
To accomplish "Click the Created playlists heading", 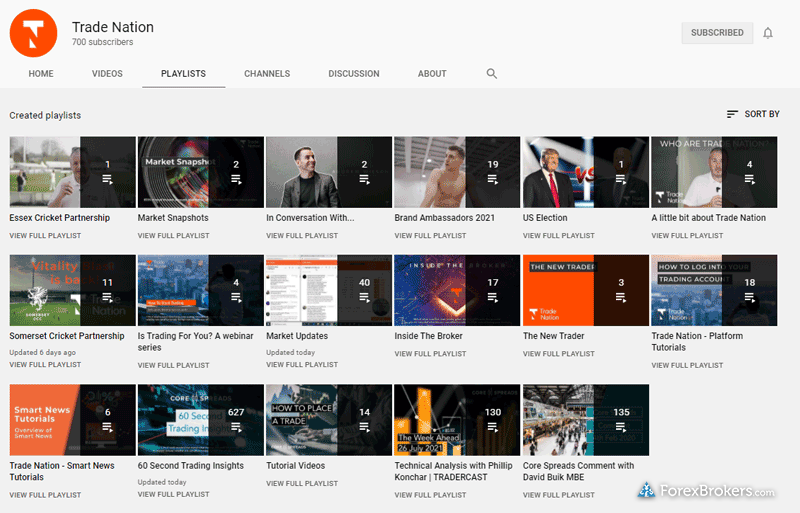I will 45,115.
